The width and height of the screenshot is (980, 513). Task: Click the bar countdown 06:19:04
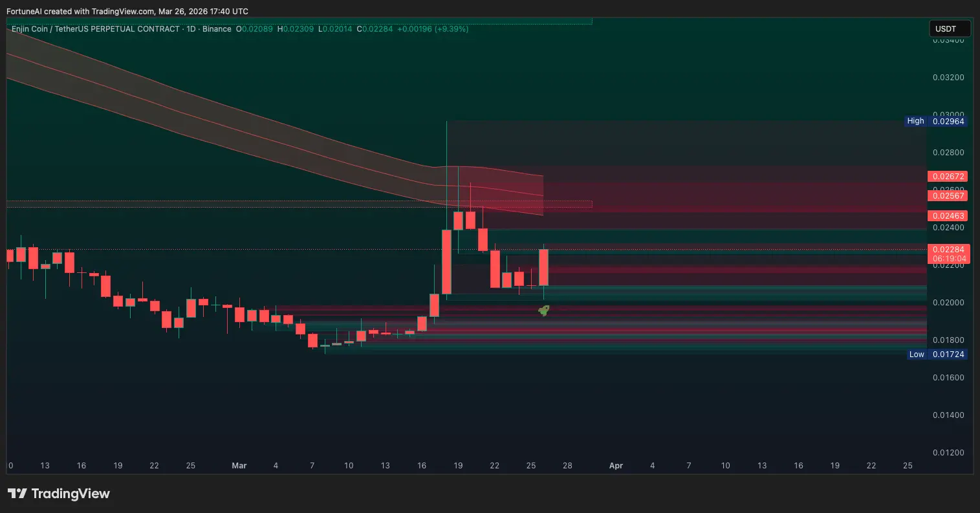coord(949,258)
